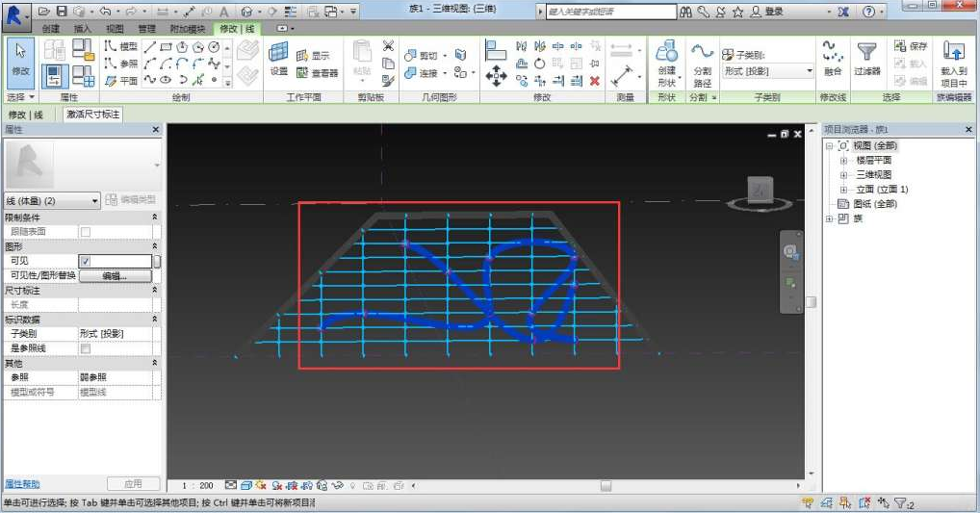This screenshot has height=513, width=980.
Task: Click the 属性帮助 (Properties help) link
Action: coord(22,483)
